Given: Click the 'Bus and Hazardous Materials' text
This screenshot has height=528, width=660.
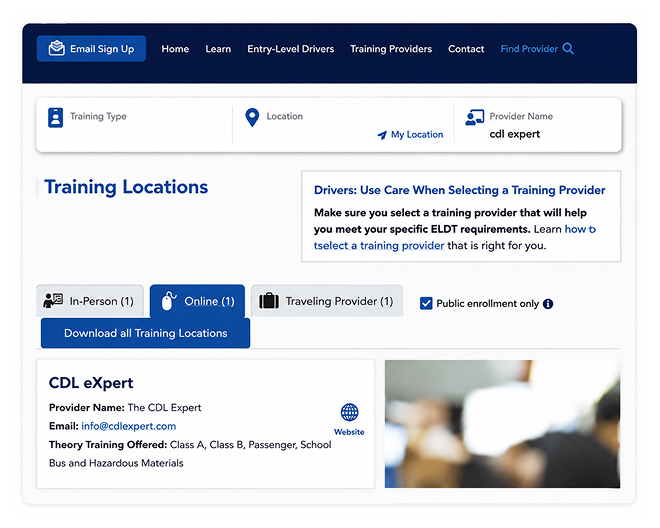Looking at the screenshot, I should coord(116,463).
